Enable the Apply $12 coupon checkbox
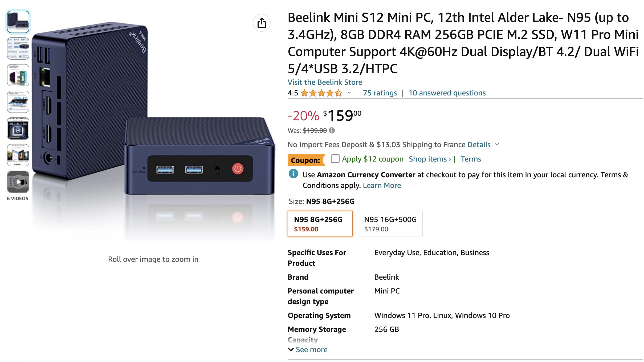Image resolution: width=644 pixels, height=362 pixels. (x=335, y=158)
